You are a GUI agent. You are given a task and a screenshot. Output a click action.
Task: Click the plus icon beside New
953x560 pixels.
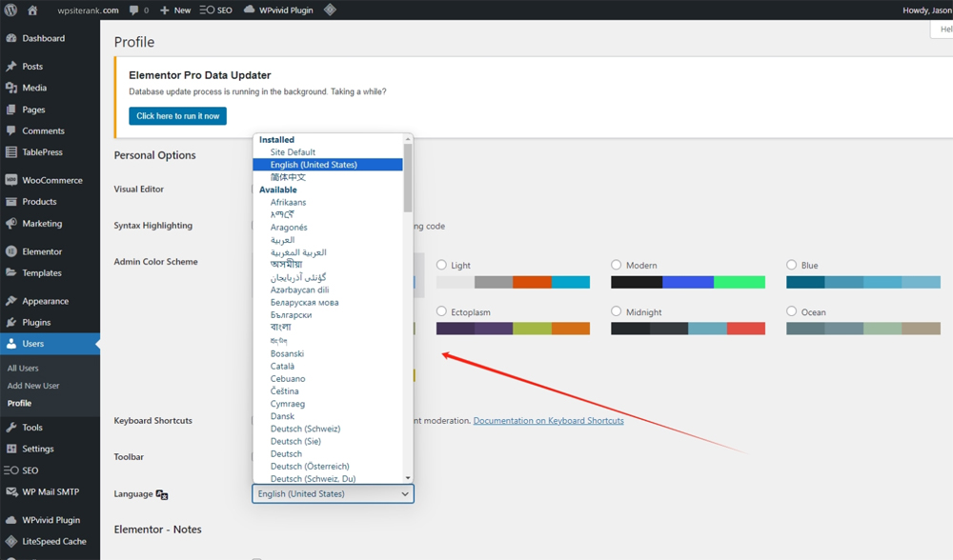164,10
